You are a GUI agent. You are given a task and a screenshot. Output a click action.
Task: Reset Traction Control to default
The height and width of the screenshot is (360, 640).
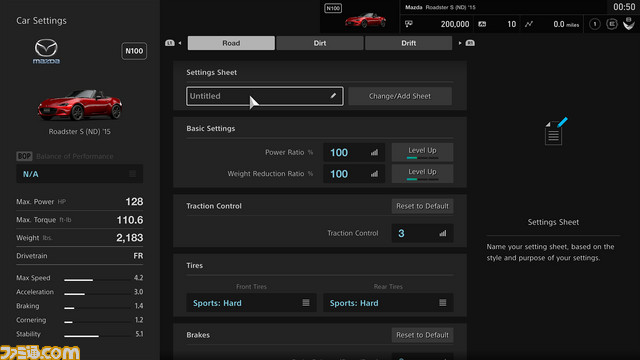pos(422,206)
